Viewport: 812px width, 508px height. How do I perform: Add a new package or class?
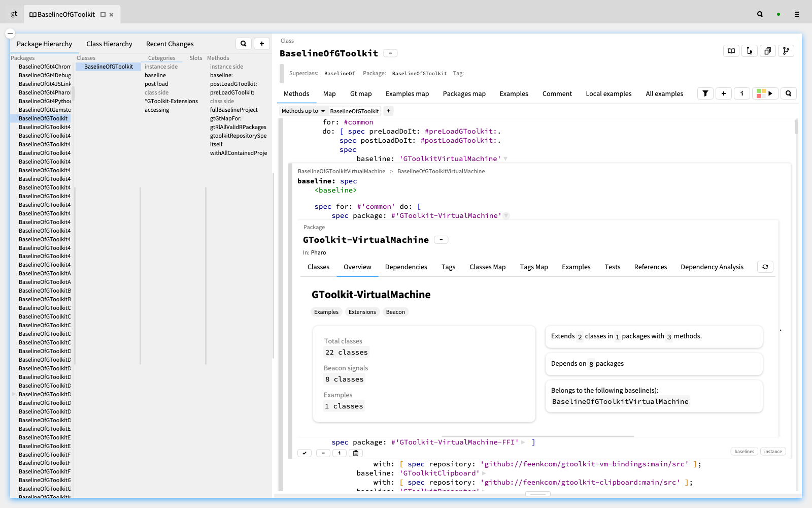[262, 44]
